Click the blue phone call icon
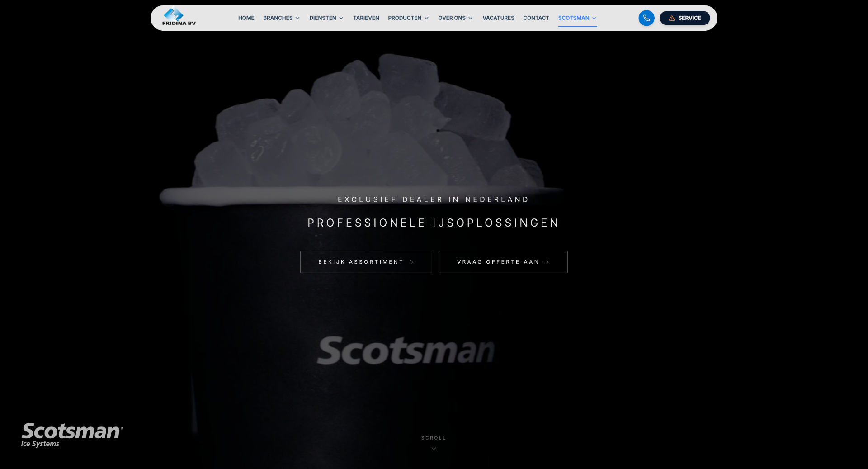This screenshot has width=868, height=469. [x=646, y=18]
